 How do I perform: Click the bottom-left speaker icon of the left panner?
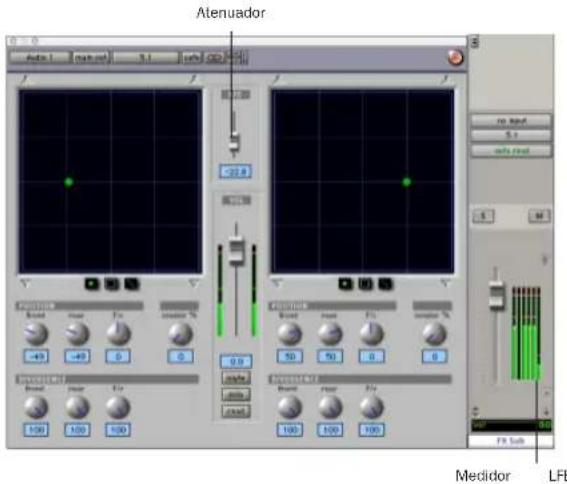(25, 283)
